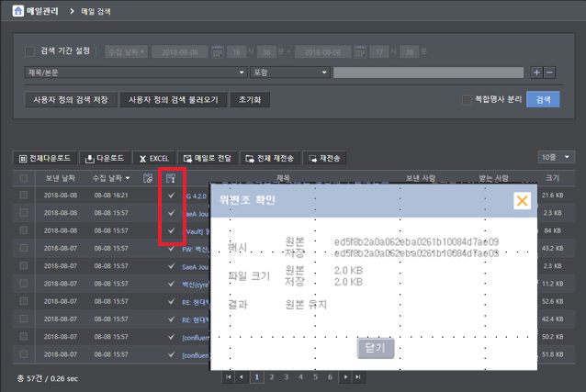Viewport: 586px width, 392px height.
Task: Open the end date calendar picker
Action: 360,52
